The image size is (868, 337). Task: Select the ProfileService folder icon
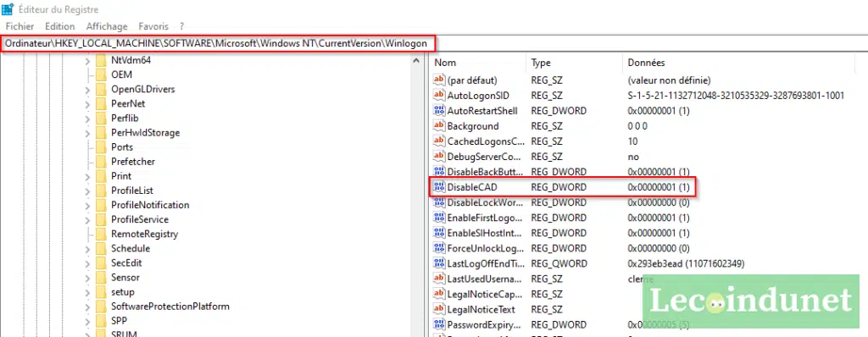pyautogui.click(x=101, y=219)
